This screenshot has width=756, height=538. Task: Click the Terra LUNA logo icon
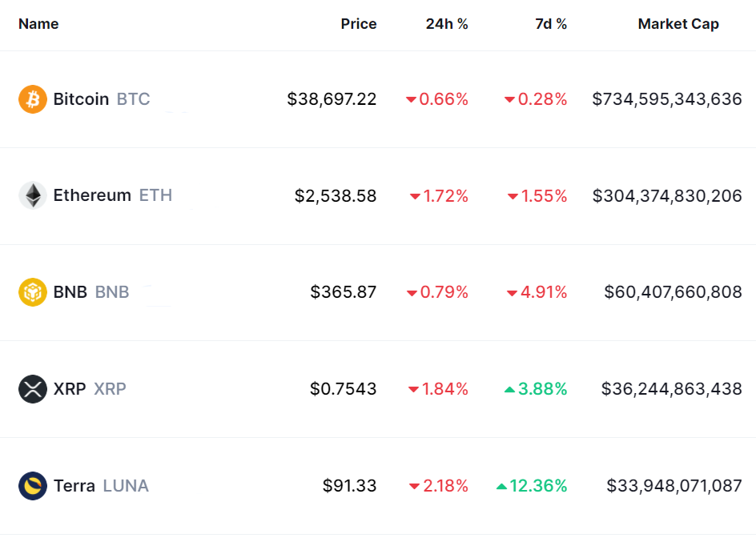click(x=33, y=486)
